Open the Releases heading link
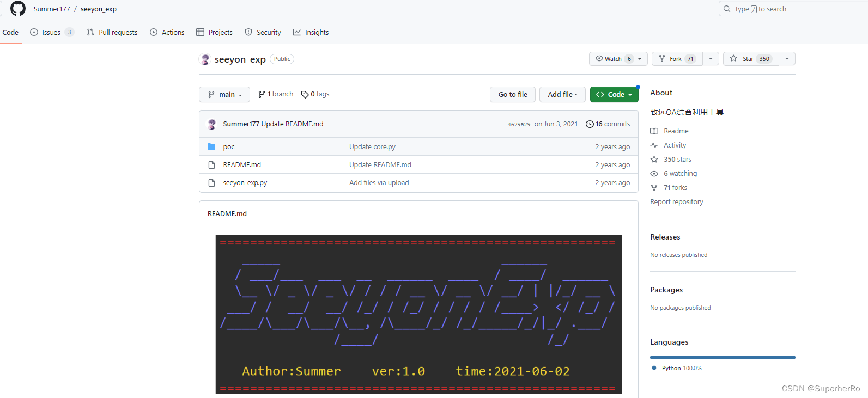The image size is (868, 398). 665,237
